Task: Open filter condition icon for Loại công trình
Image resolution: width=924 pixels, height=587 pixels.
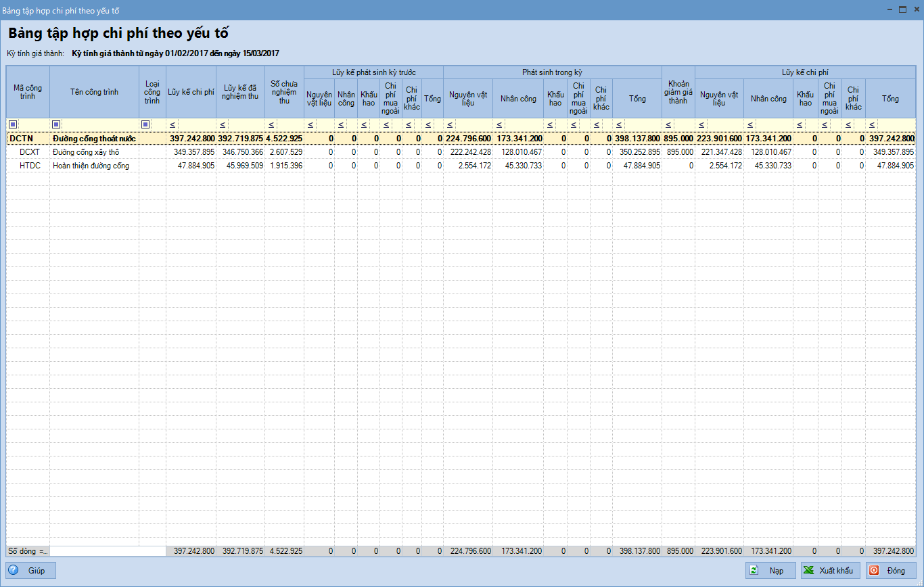Action: tap(145, 124)
